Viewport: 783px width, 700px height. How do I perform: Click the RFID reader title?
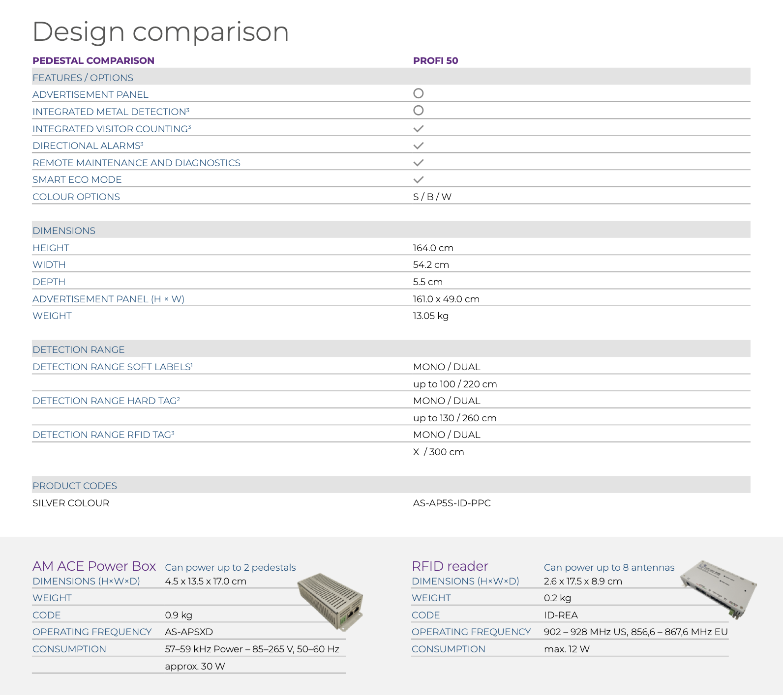click(450, 566)
